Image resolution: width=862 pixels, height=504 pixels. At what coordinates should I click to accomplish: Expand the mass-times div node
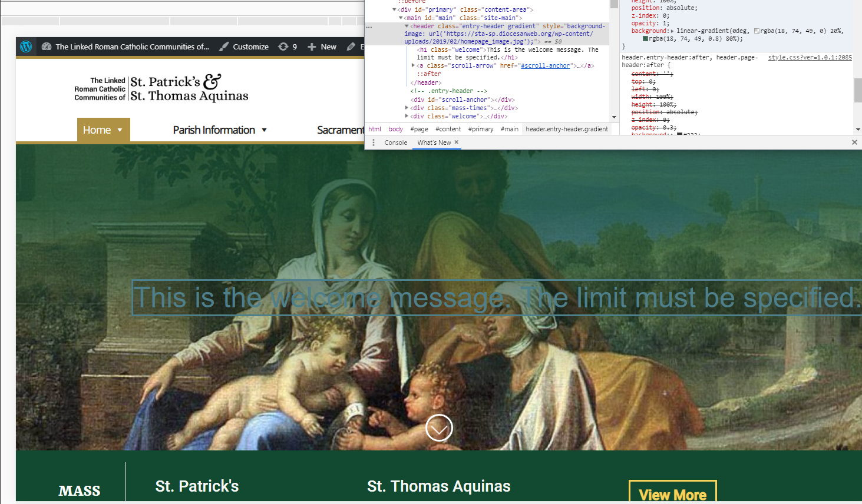coord(407,108)
